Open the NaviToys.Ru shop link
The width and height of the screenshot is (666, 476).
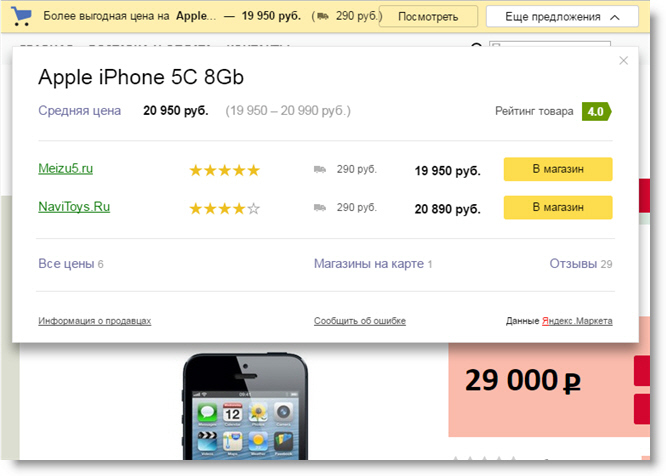(74, 207)
